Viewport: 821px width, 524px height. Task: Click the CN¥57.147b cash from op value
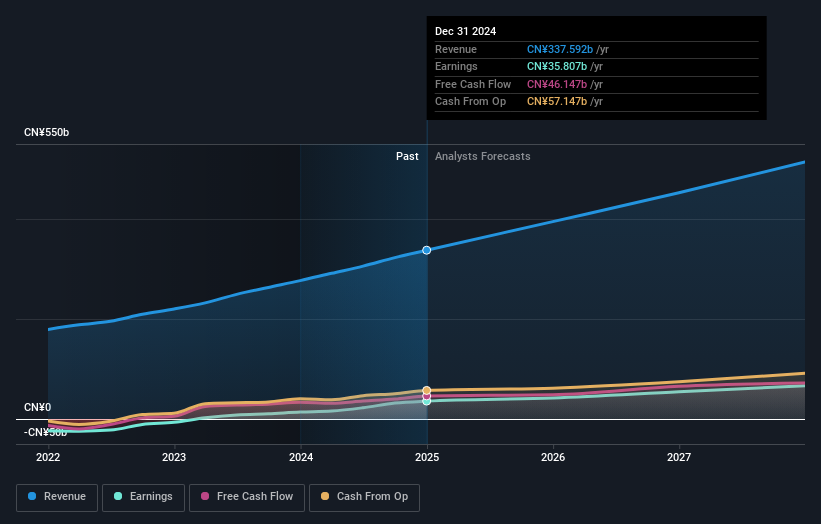pyautogui.click(x=557, y=102)
